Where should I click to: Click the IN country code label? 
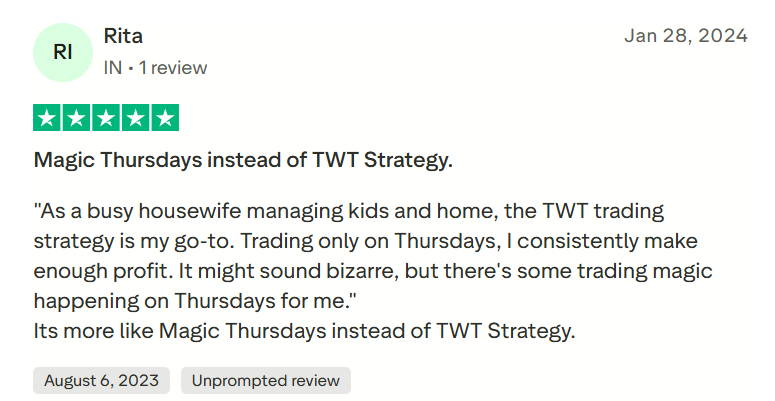pyautogui.click(x=112, y=68)
